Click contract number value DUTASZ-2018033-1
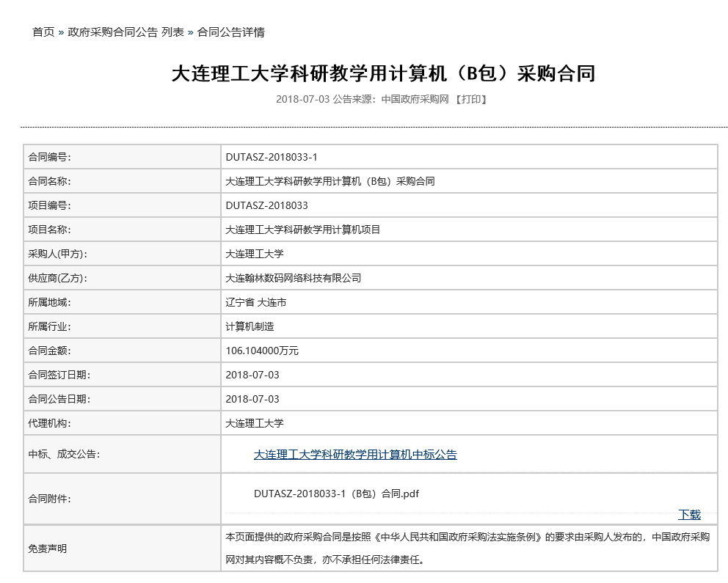 point(271,157)
